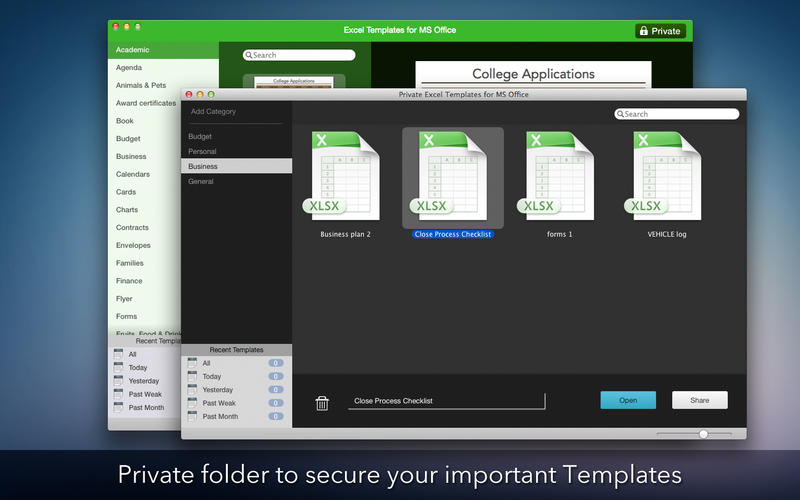
Task: Click the Search field in private window
Action: tap(677, 114)
